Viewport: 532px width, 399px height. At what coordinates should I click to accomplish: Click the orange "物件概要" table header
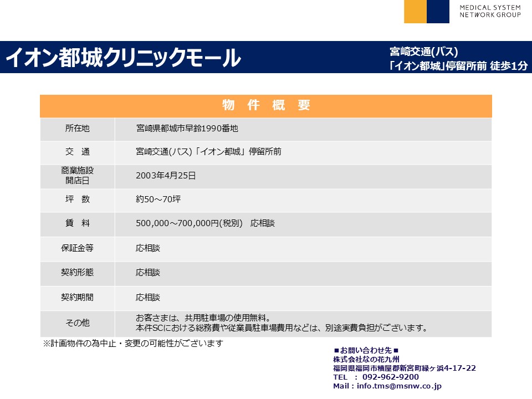pos(266,106)
